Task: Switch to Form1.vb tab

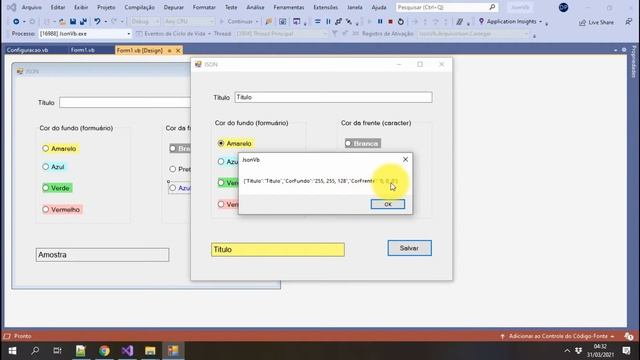Action: (x=82, y=50)
